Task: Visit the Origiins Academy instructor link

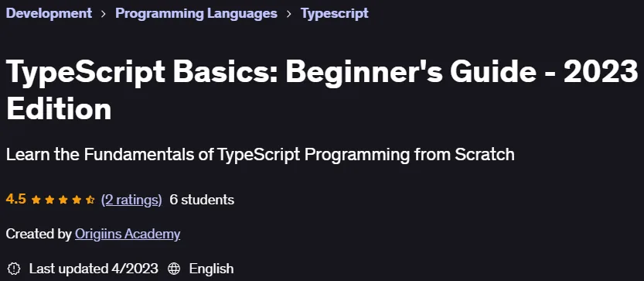Action: tap(128, 234)
